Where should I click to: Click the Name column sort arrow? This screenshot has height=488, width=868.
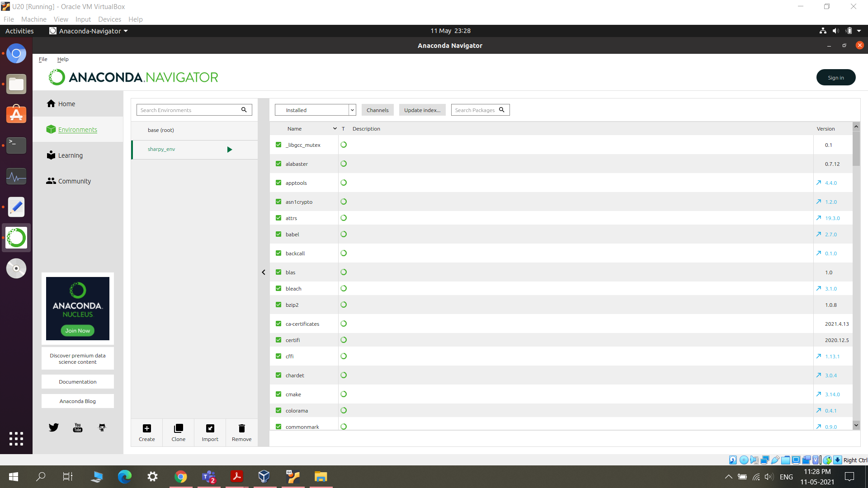[x=335, y=129]
